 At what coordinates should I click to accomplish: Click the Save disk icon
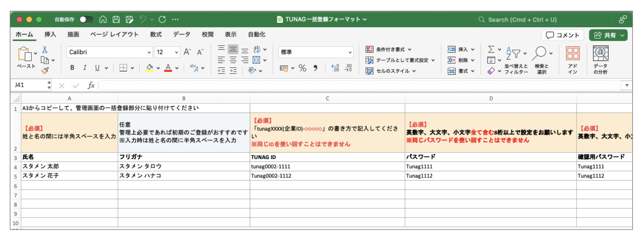click(x=116, y=19)
